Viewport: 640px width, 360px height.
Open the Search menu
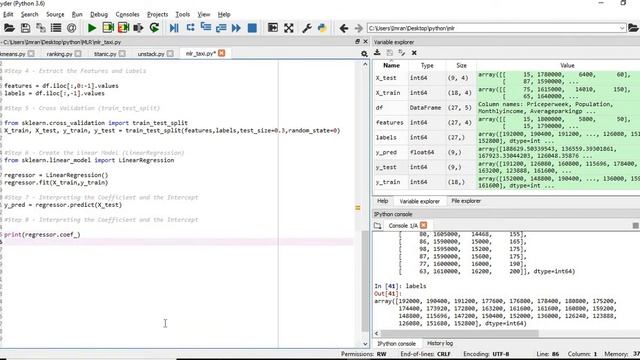(x=29, y=14)
